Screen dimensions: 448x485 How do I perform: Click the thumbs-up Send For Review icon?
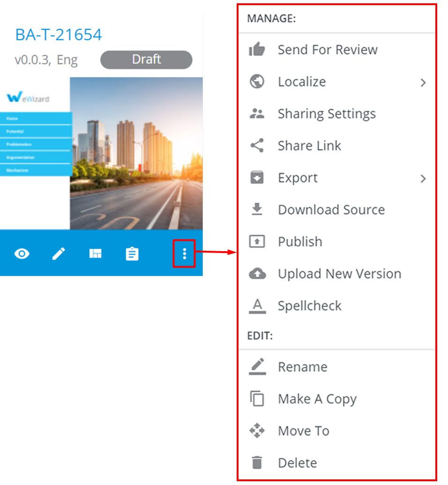coord(257,50)
